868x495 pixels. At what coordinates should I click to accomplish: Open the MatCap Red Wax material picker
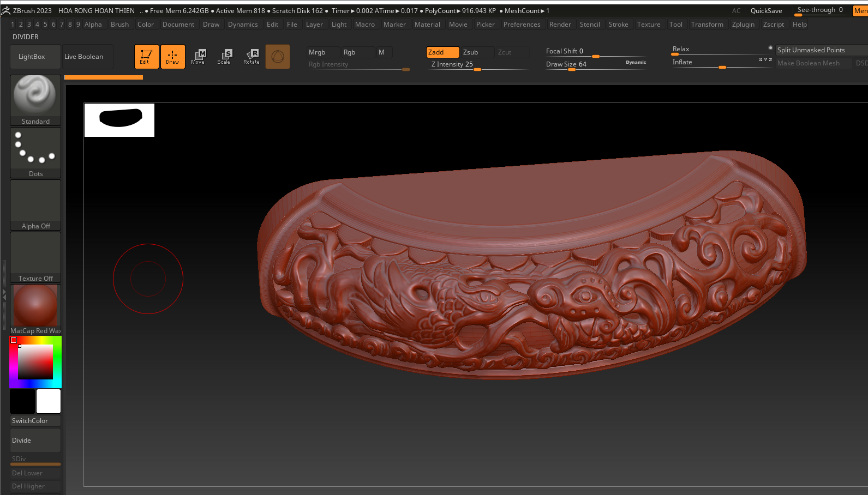tap(35, 309)
